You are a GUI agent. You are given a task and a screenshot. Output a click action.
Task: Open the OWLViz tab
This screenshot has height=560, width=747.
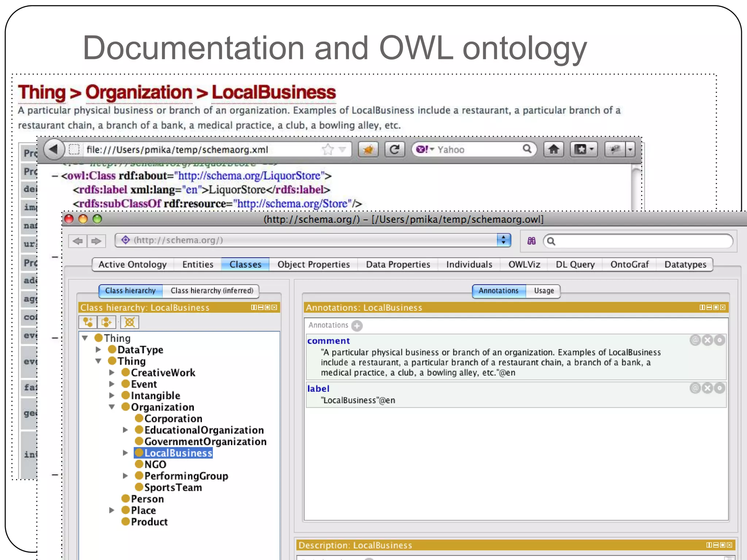click(x=524, y=264)
